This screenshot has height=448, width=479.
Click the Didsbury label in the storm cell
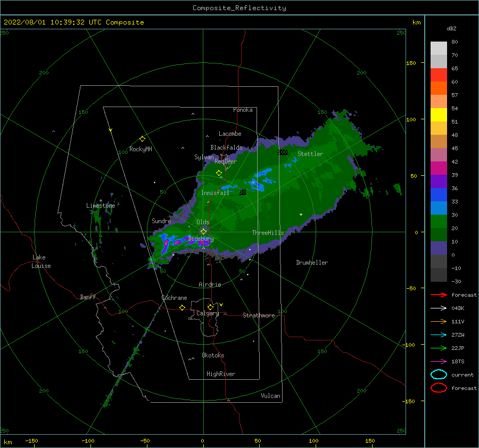point(201,239)
